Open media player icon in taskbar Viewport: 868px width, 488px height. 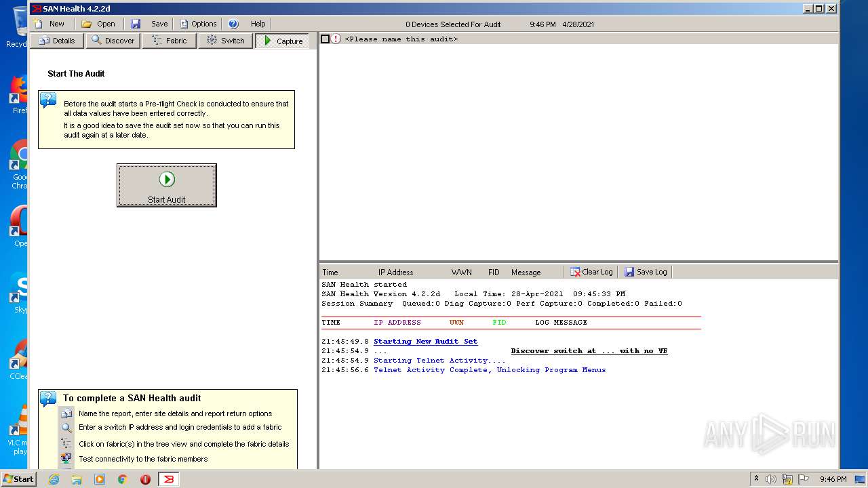(x=100, y=479)
